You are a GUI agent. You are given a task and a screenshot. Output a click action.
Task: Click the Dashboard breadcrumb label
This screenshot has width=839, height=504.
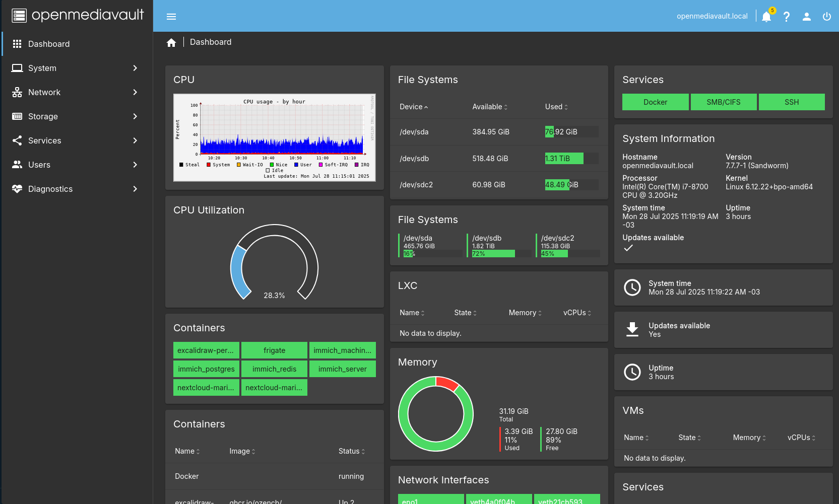click(x=211, y=42)
